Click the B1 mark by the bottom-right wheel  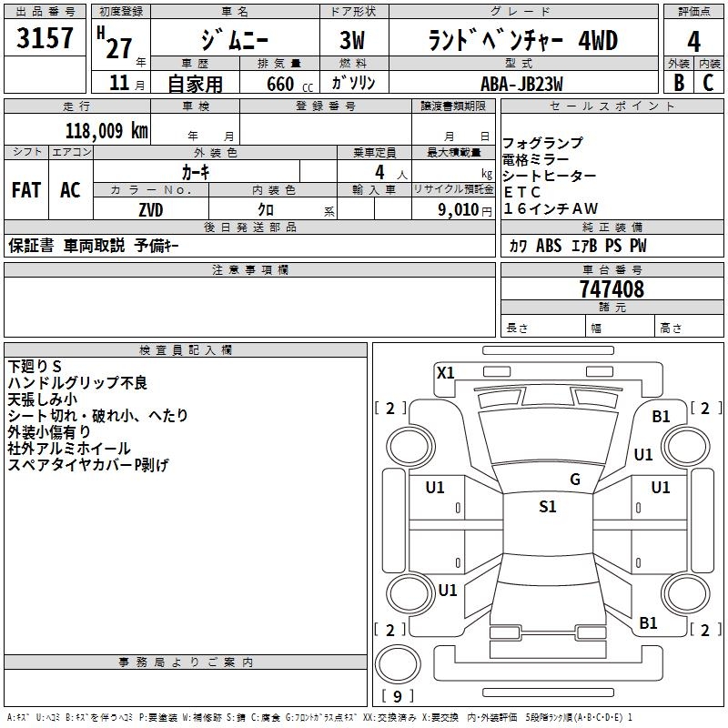click(x=648, y=622)
